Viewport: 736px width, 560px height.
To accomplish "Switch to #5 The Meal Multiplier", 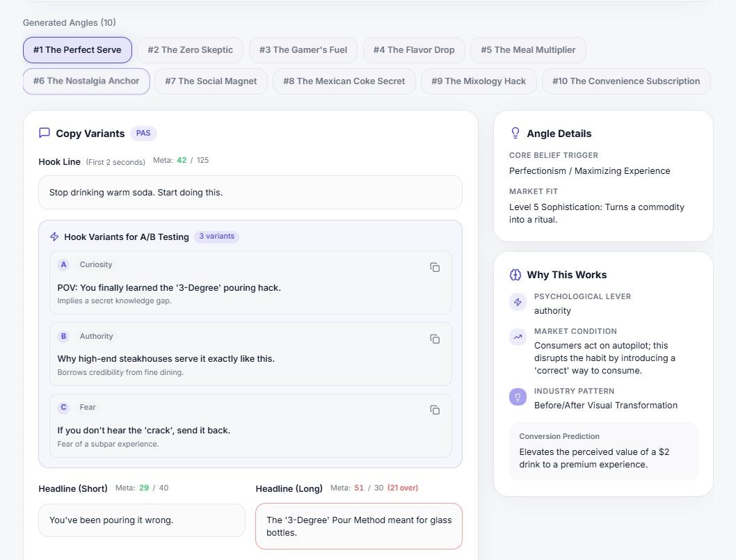I will [x=528, y=50].
